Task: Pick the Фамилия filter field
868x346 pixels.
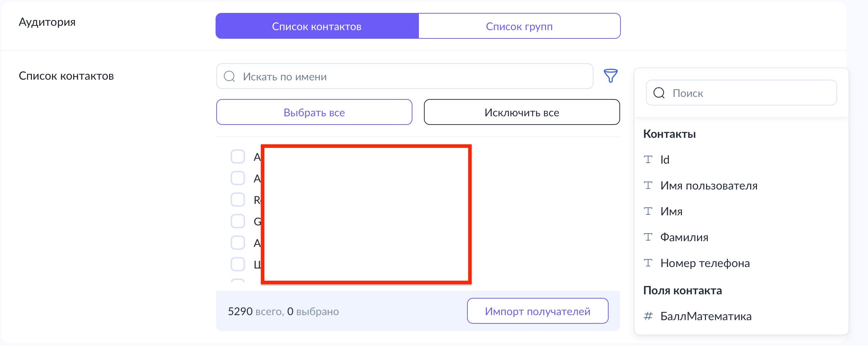Action: tap(684, 237)
